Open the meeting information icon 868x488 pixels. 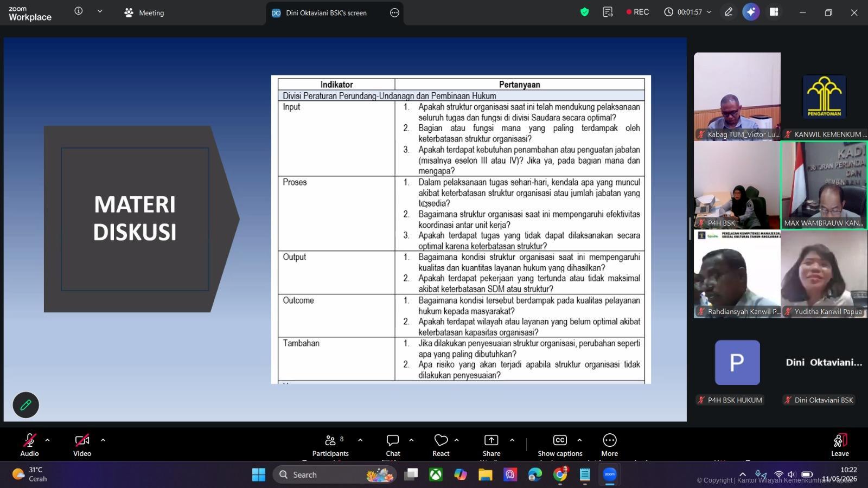tap(79, 11)
